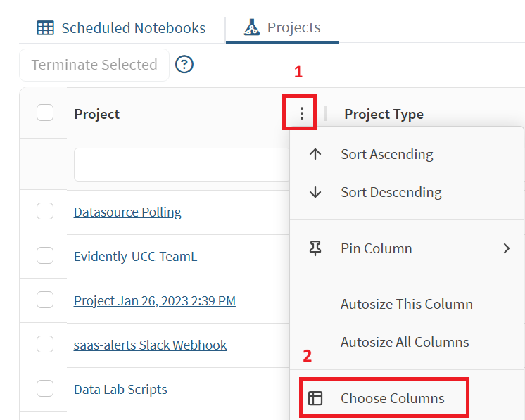Click the Sort Ascending up arrow icon

tap(315, 154)
